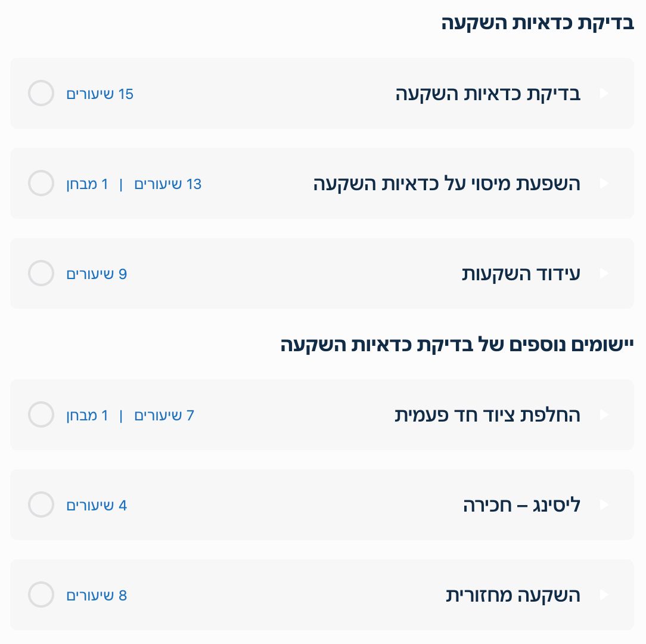Expand the השפעת מיסוי על כדאיות השקעה arrow

pos(604,184)
